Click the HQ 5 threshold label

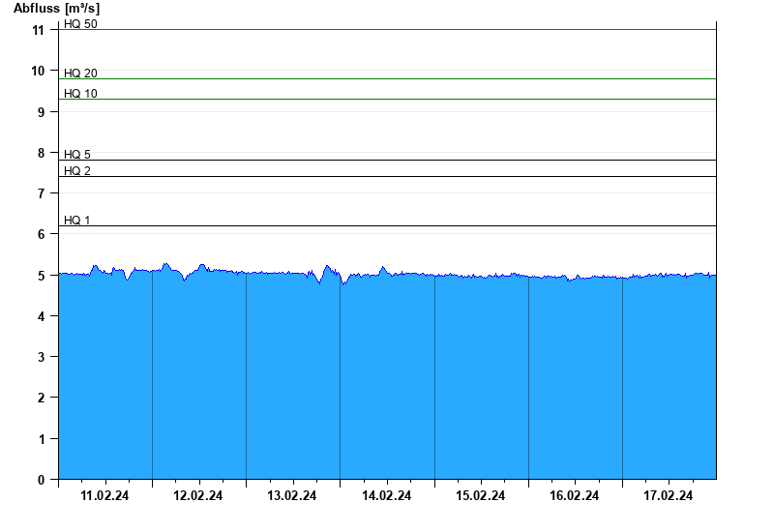click(x=77, y=155)
